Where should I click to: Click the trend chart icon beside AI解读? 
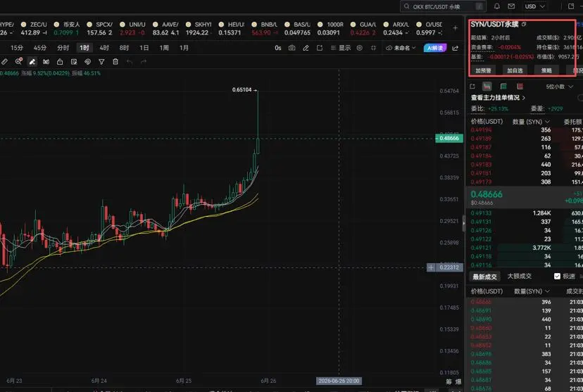click(455, 48)
